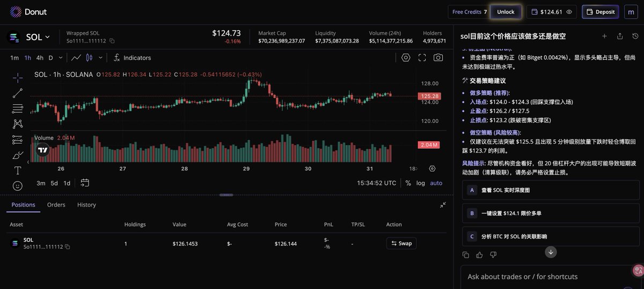Image resolution: width=644 pixels, height=289 pixels.
Task: Toggle balance visibility eye icon
Action: point(569,12)
